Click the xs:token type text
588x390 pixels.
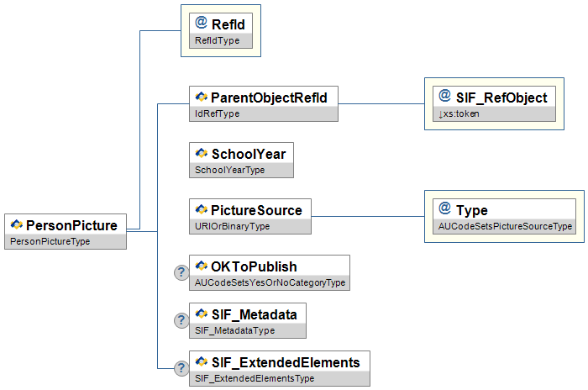point(461,113)
